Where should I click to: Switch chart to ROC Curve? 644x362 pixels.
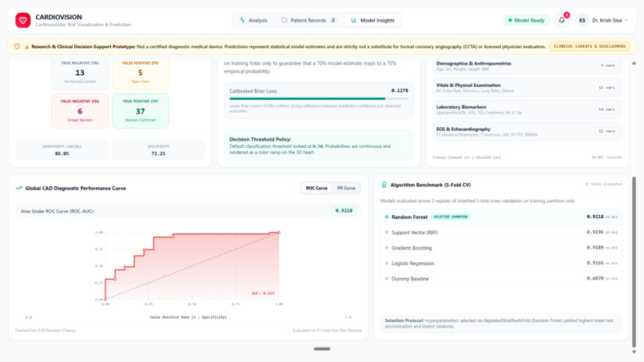pyautogui.click(x=316, y=188)
